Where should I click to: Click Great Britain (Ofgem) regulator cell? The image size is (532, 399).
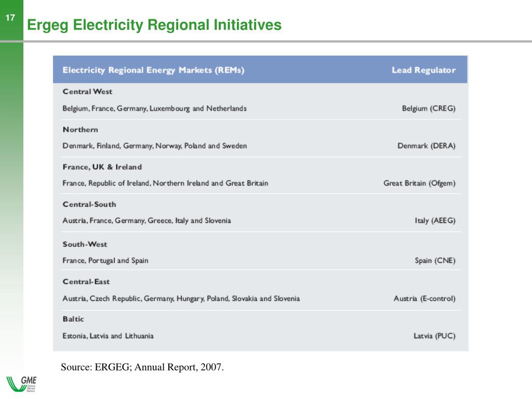click(x=419, y=183)
